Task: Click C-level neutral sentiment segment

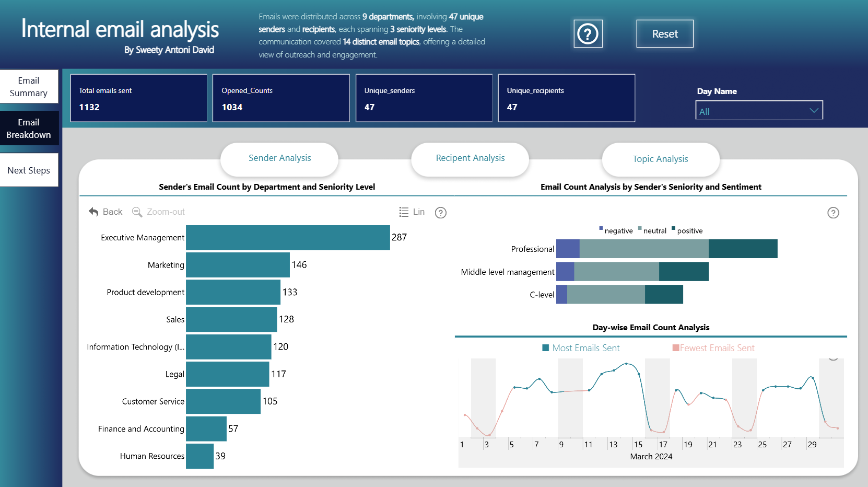Action: (x=606, y=295)
